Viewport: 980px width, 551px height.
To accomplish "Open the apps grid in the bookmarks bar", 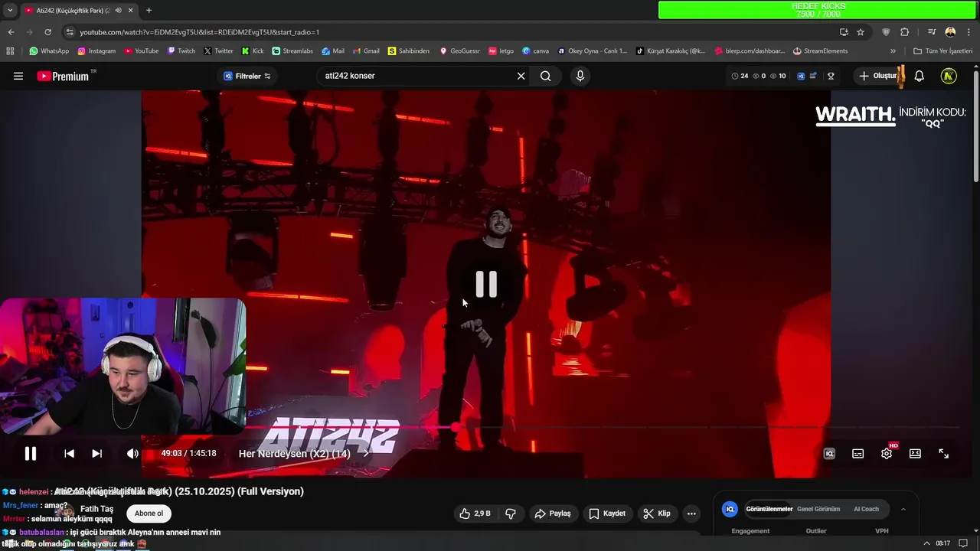I will tap(10, 51).
